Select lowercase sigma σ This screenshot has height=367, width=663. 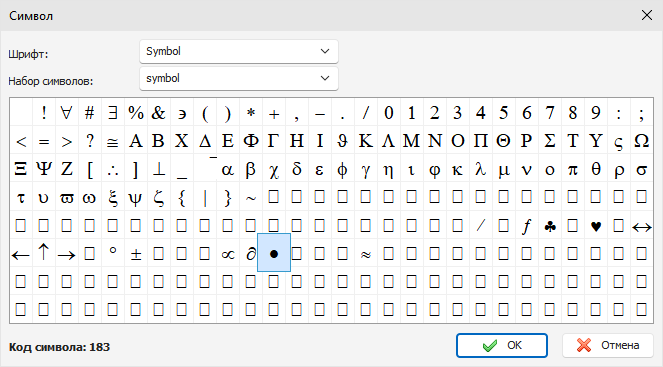[x=642, y=169]
